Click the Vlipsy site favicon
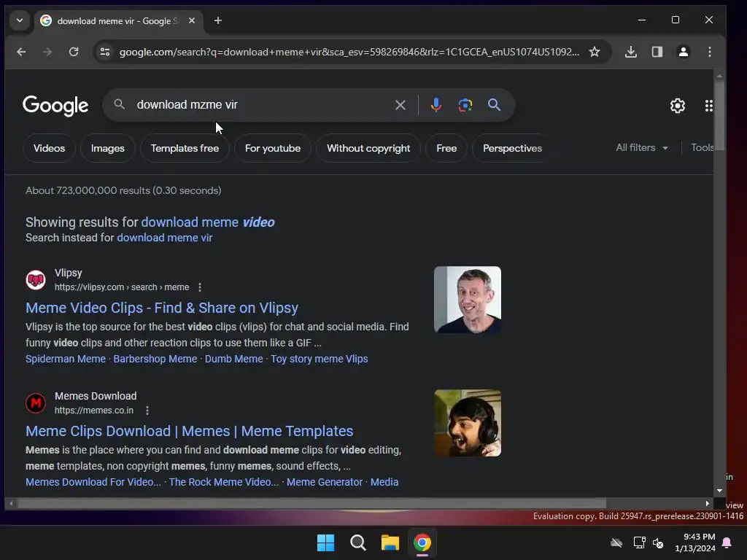This screenshot has height=560, width=747. tap(36, 279)
